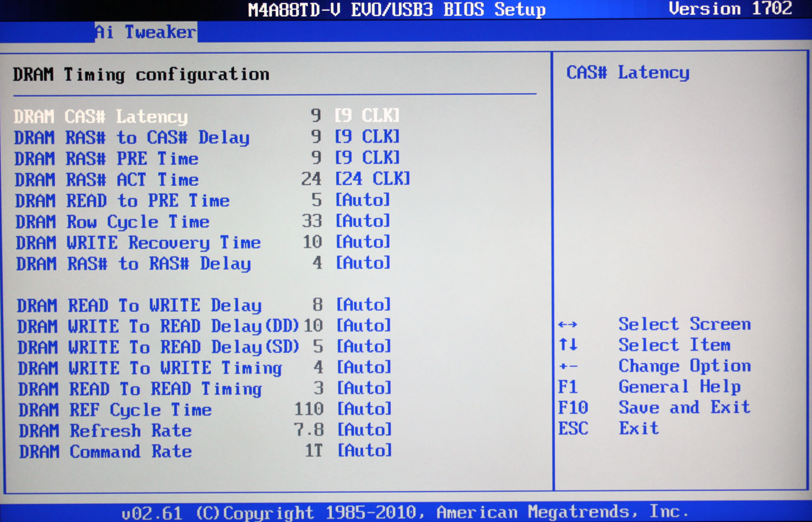Viewport: 812px width, 522px height.
Task: Click the up-down arrows Select Item hint
Action: click(644, 345)
